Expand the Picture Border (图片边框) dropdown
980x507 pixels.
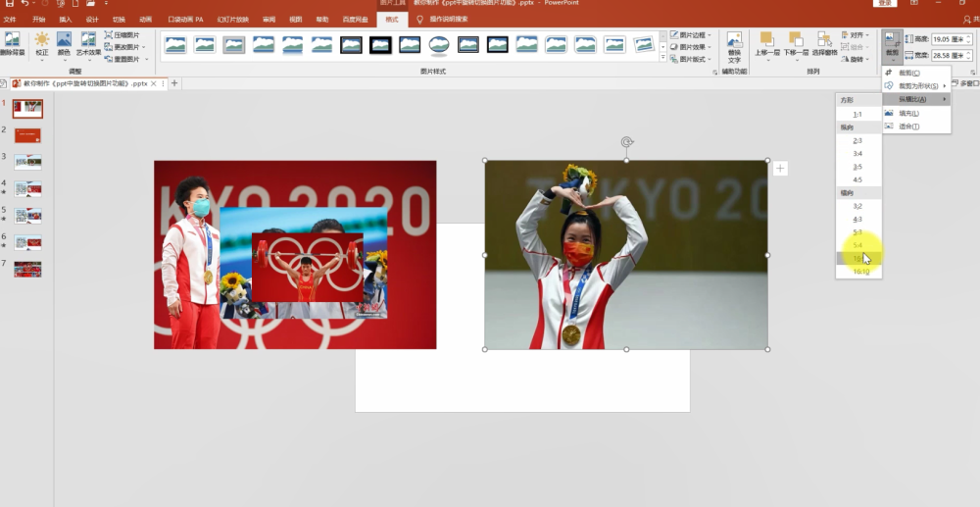(x=691, y=35)
